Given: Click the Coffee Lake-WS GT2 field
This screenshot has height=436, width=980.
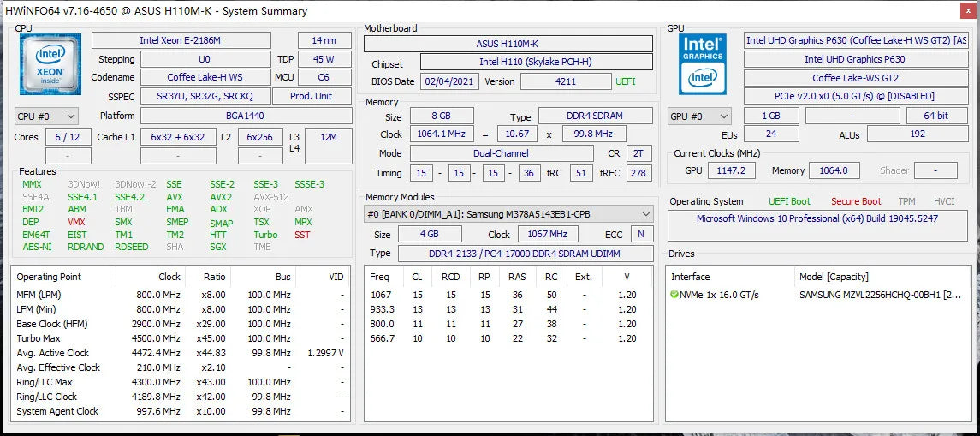Looking at the screenshot, I should [x=855, y=78].
